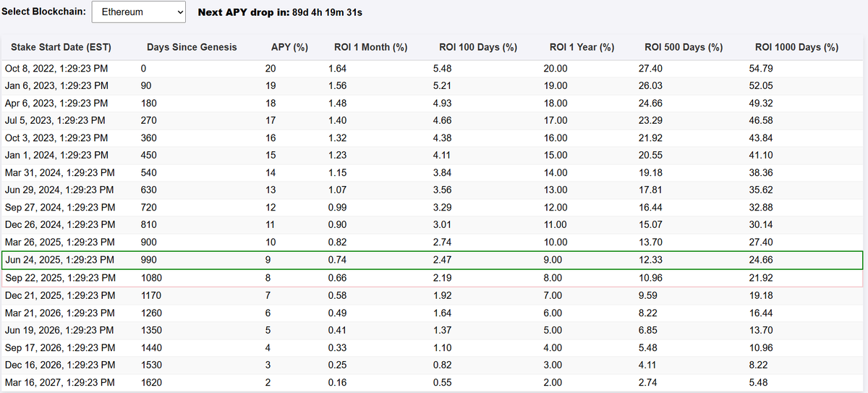Click the ROI 500 Days value 26.03
The width and height of the screenshot is (868, 393).
coord(650,85)
